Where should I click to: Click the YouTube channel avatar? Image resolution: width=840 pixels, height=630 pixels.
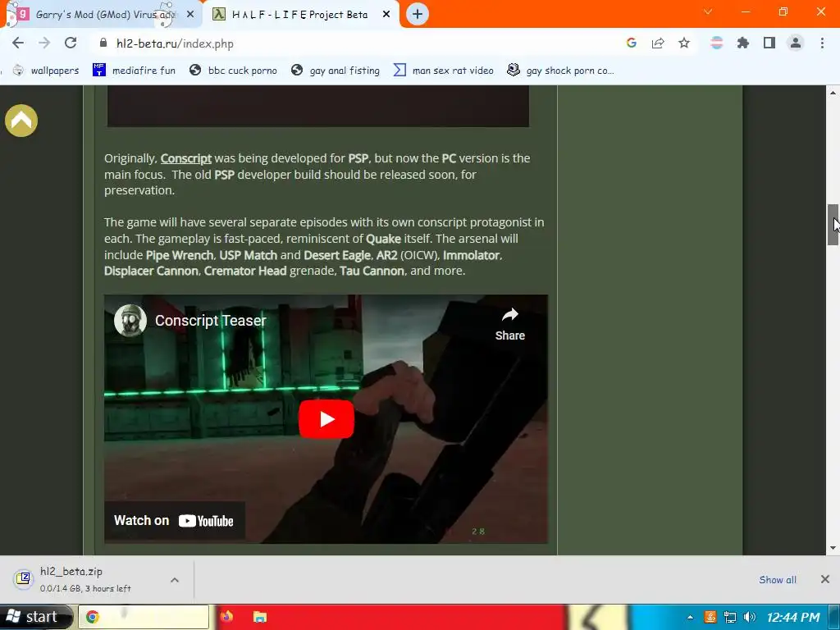130,321
